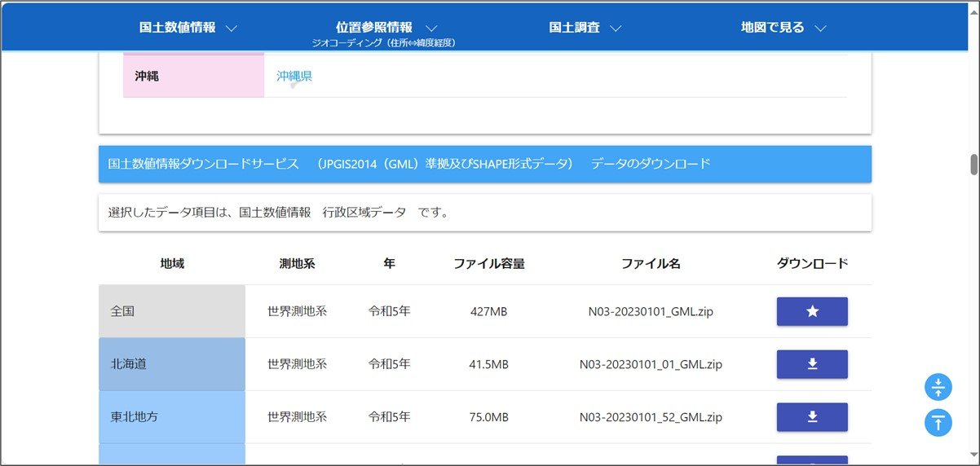Click the ダウンロード column header
The width and height of the screenshot is (980, 466).
coord(812,263)
